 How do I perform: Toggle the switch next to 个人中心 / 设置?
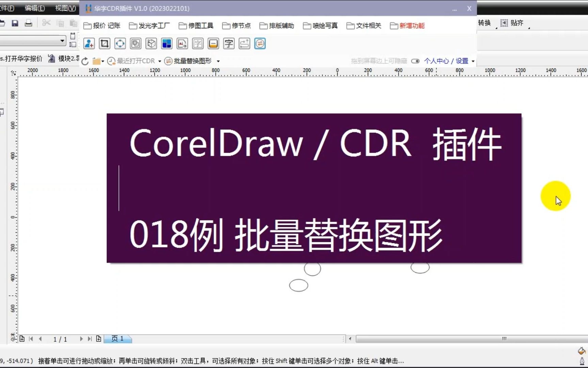pyautogui.click(x=415, y=61)
